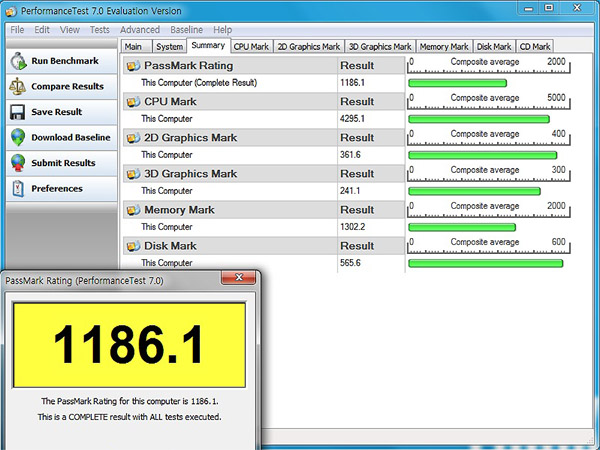Click the Memory Mark row icon
The width and height of the screenshot is (600, 450).
[x=133, y=210]
